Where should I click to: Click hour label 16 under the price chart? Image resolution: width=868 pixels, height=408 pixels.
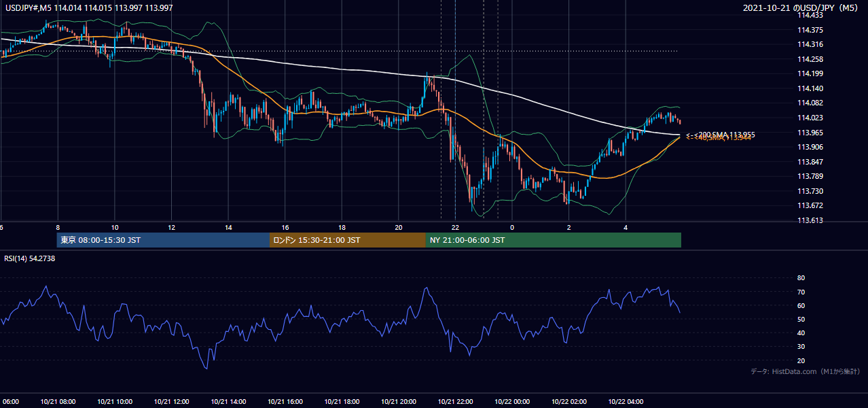[x=285, y=227]
